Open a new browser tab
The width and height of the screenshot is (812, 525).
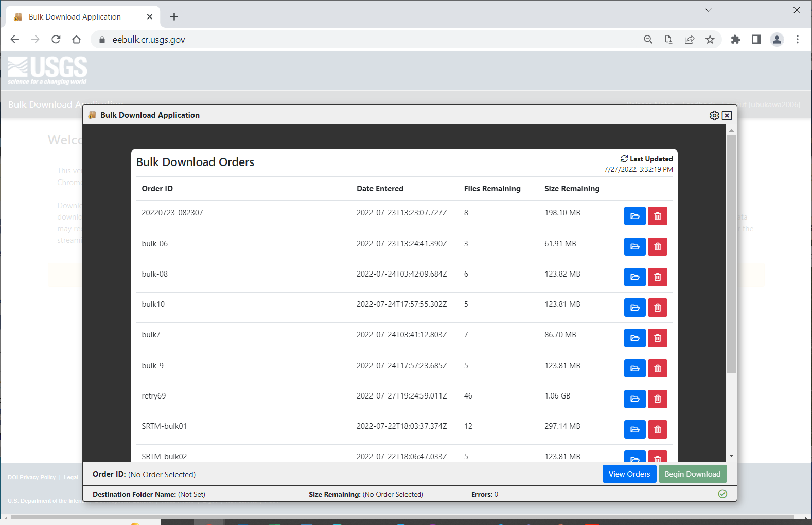click(174, 17)
